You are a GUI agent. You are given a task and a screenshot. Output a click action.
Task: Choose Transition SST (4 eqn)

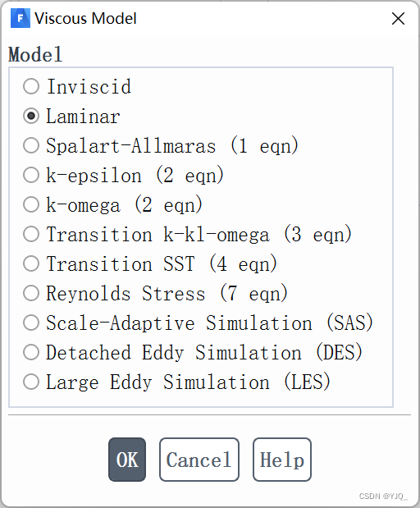click(x=31, y=263)
